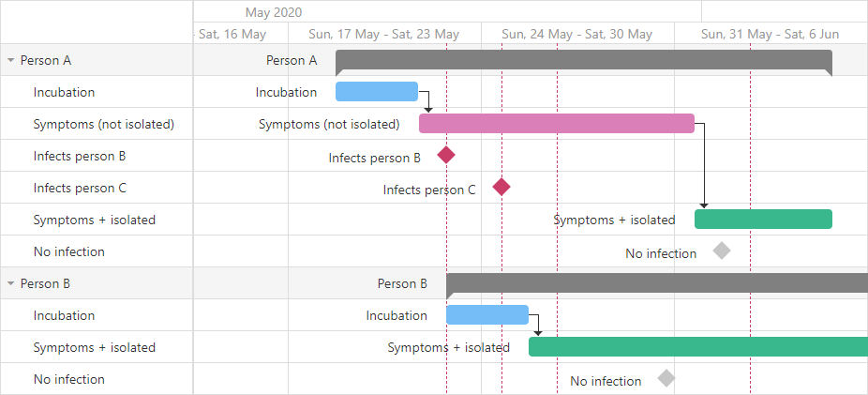868x395 pixels.
Task: Click the Person A grey summary bar
Action: [584, 60]
